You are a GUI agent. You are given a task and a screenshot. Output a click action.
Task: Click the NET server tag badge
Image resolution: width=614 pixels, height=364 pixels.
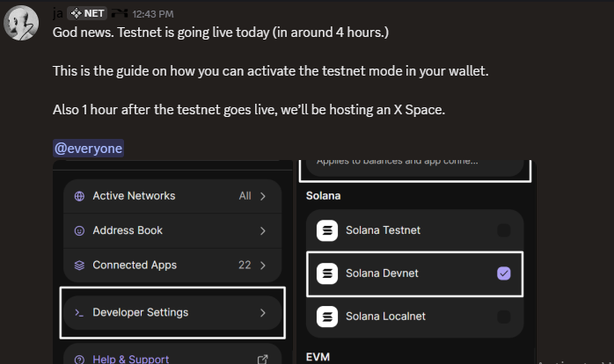pyautogui.click(x=87, y=14)
